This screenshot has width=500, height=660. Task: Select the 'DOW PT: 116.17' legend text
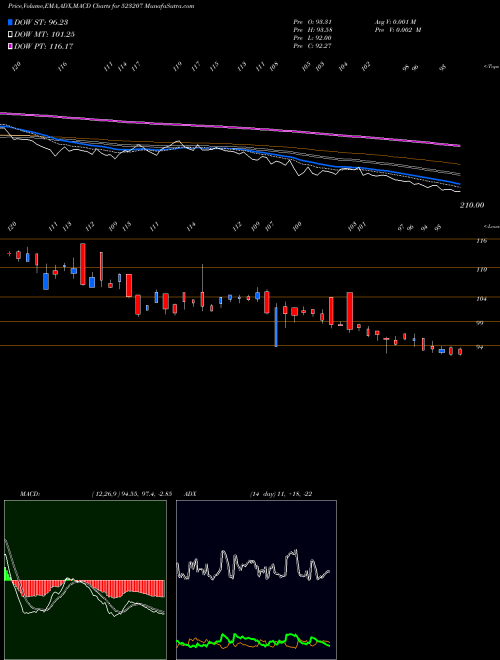click(x=44, y=46)
